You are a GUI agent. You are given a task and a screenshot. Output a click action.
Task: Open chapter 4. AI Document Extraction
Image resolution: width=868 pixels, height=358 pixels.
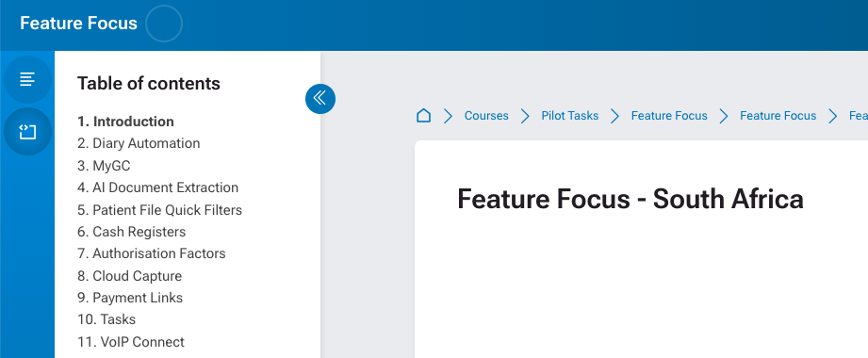pos(157,187)
